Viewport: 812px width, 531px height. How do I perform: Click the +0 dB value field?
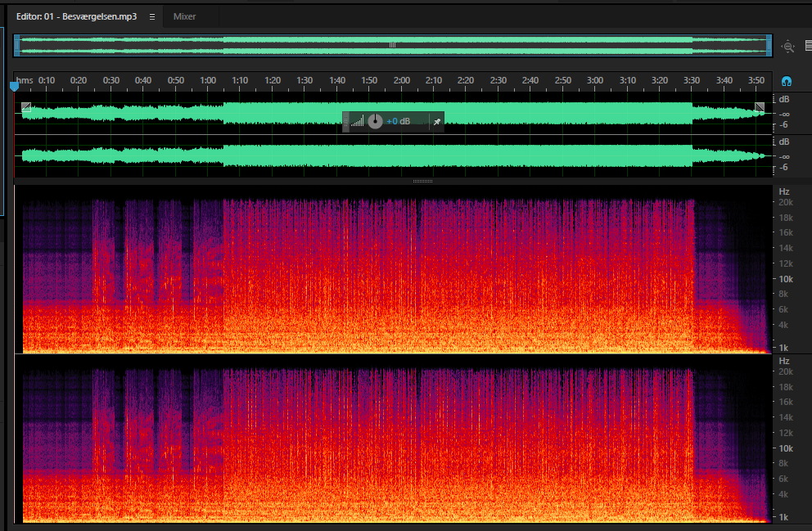coord(399,122)
